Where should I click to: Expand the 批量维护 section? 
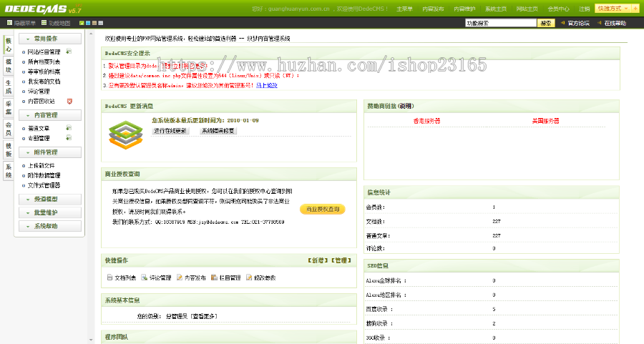coord(50,212)
